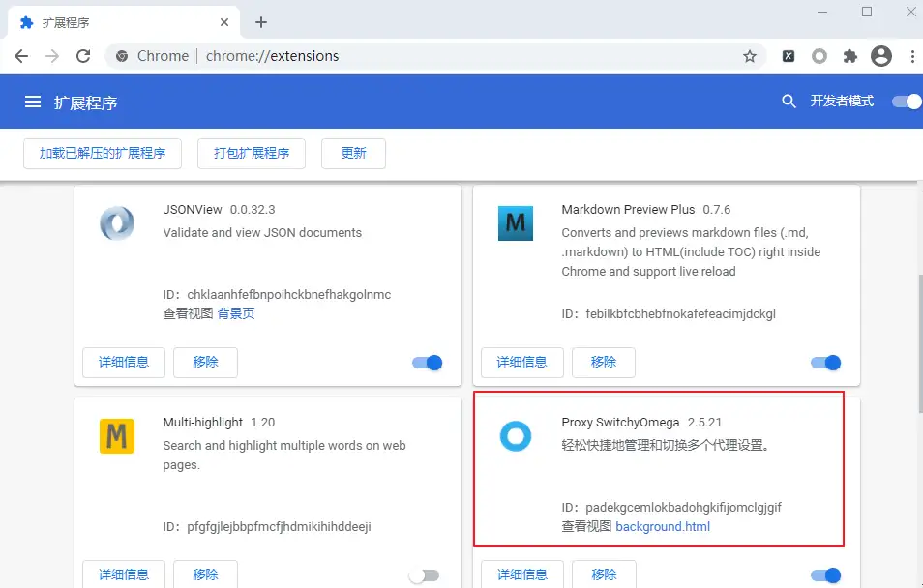Click the bookmark star icon
The height and width of the screenshot is (588, 923).
[x=750, y=56]
